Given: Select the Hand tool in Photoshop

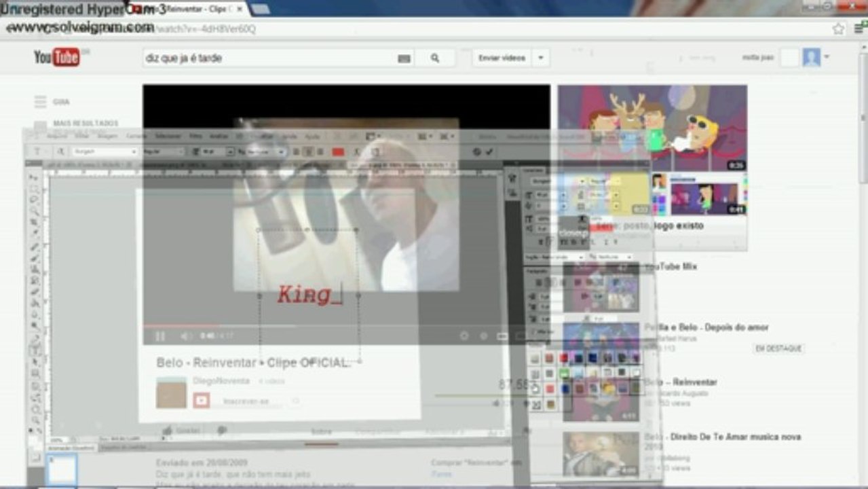Looking at the screenshot, I should pos(35,410).
